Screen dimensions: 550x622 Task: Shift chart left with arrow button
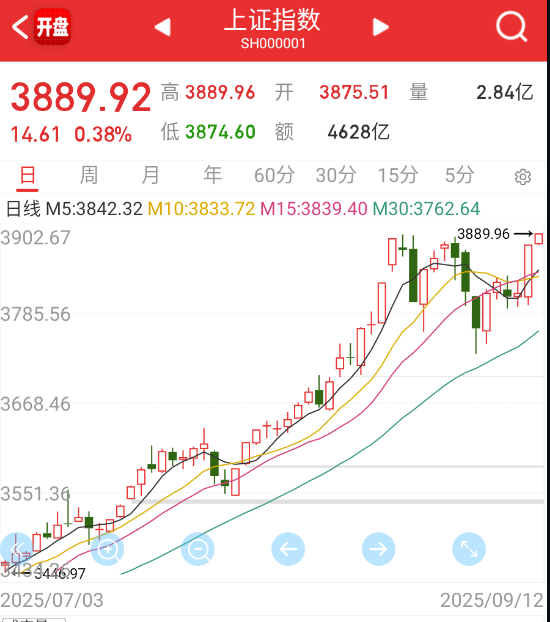pyautogui.click(x=288, y=549)
